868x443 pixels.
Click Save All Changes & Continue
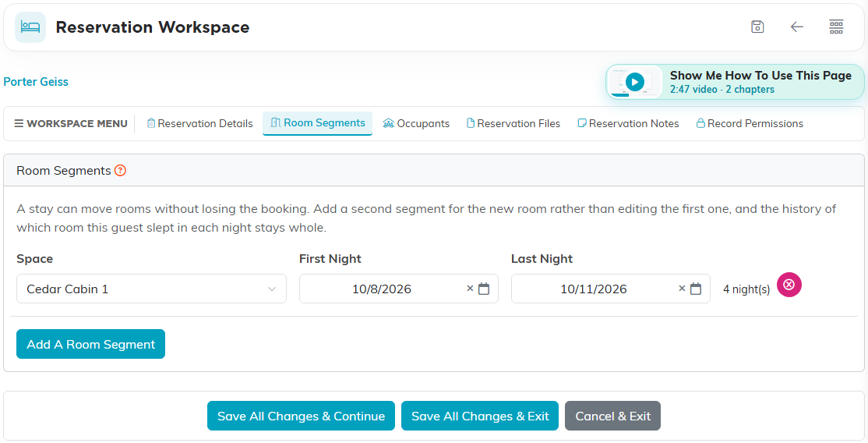(301, 416)
